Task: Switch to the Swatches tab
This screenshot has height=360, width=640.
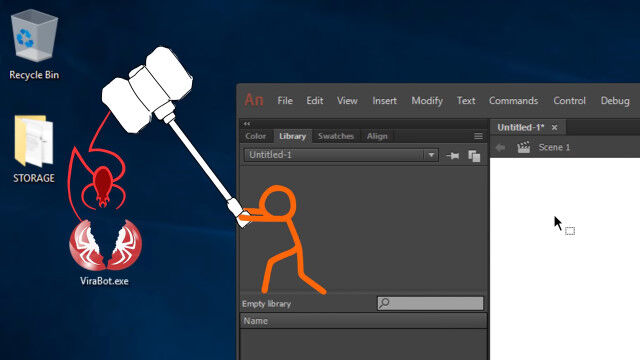Action: click(x=336, y=136)
